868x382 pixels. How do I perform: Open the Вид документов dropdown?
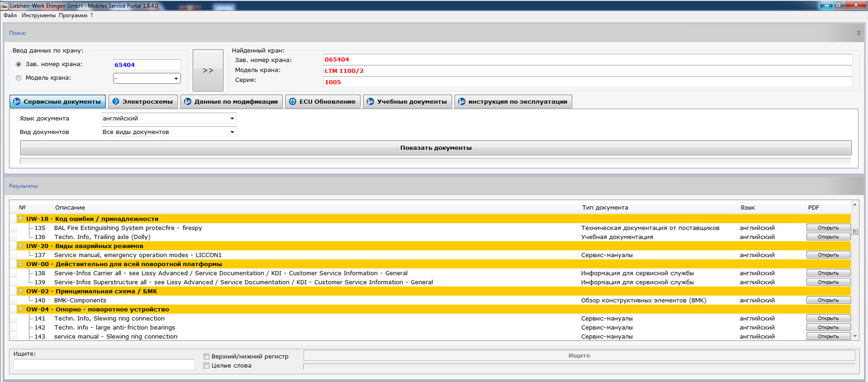tap(232, 132)
